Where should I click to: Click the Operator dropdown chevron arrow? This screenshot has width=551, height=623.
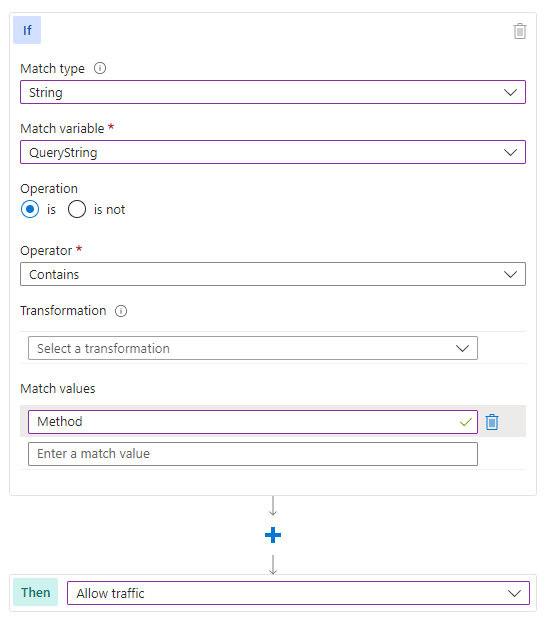click(510, 275)
